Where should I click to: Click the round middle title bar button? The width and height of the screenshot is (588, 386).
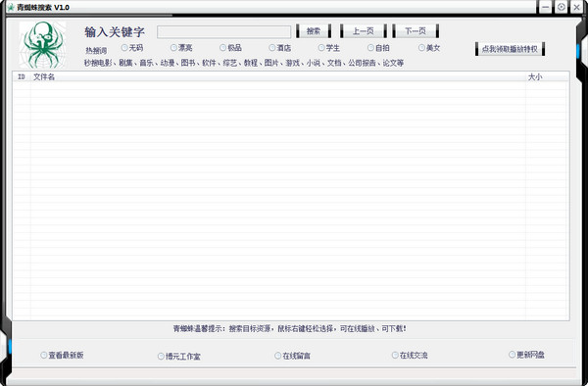point(561,7)
